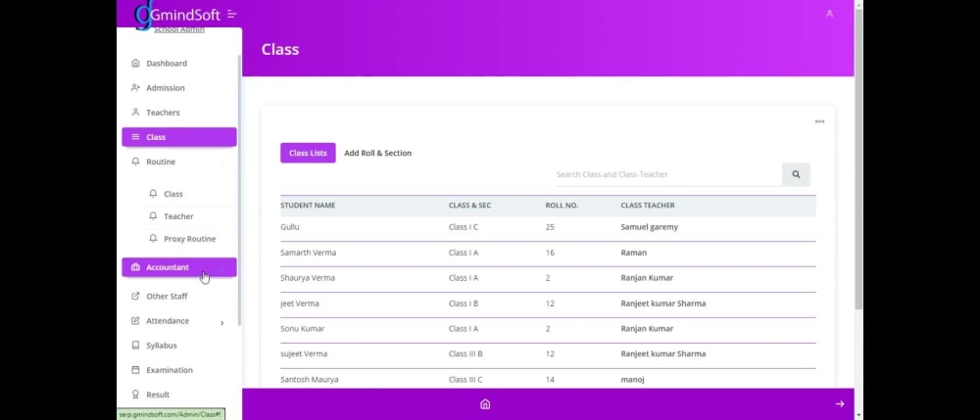Click Class III B in sujeet Verma row
This screenshot has width=980, height=420.
point(465,353)
